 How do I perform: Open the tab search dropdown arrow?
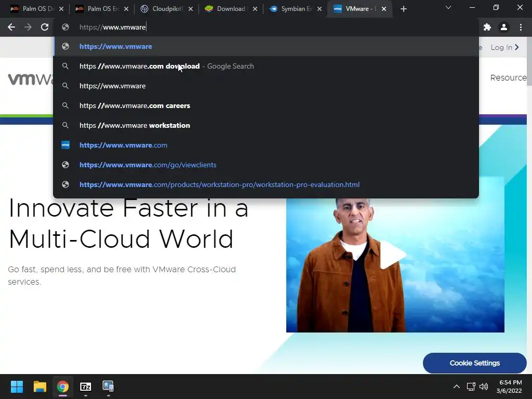[448, 7]
